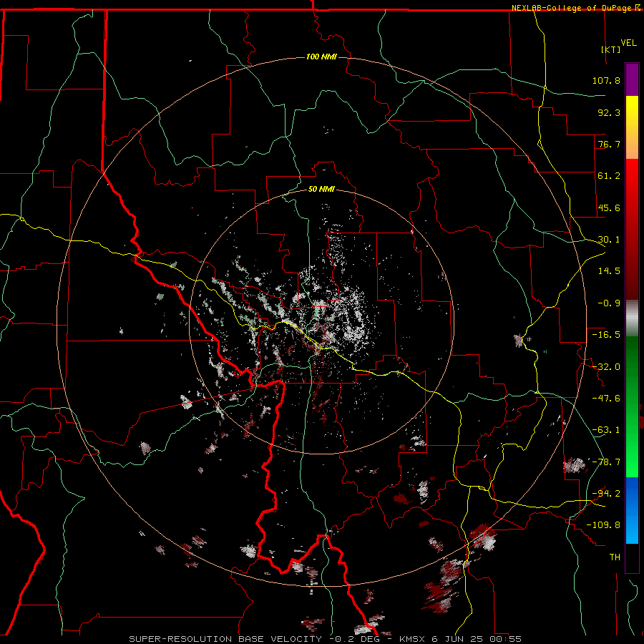Click the 6 JUN 25 00:55 timestamp
The height and width of the screenshot is (644, 644).
coord(477,639)
